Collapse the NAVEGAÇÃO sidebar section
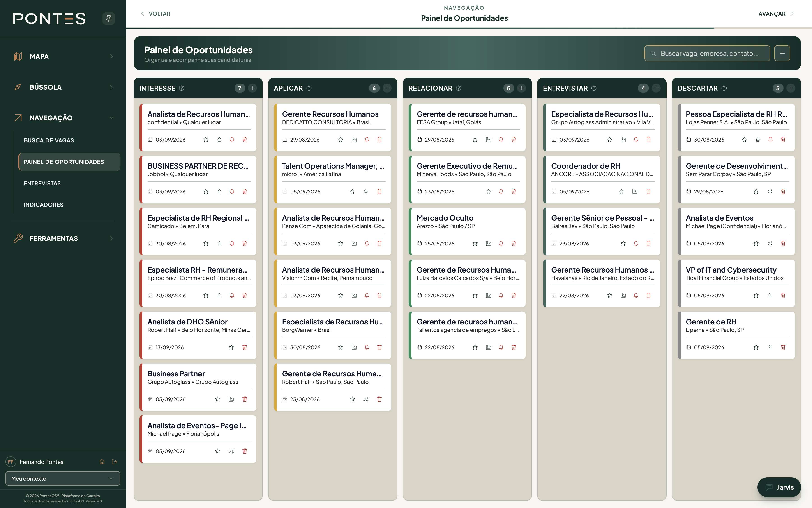Image resolution: width=812 pixels, height=508 pixels. [x=63, y=118]
